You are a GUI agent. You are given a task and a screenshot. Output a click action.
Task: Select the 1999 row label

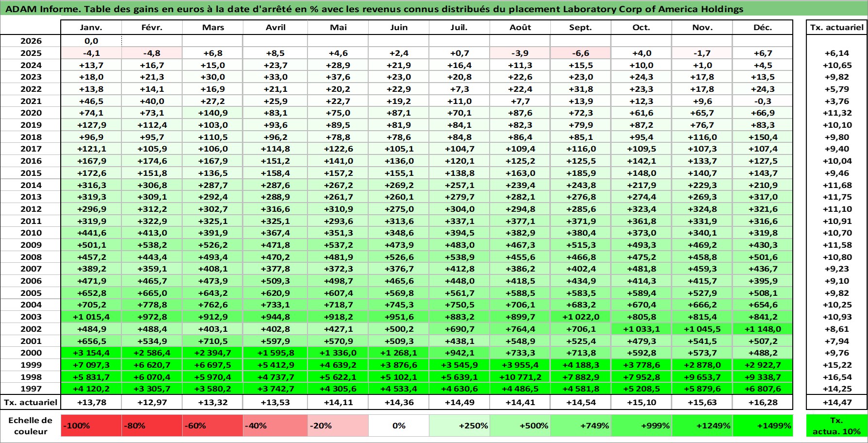(x=31, y=365)
